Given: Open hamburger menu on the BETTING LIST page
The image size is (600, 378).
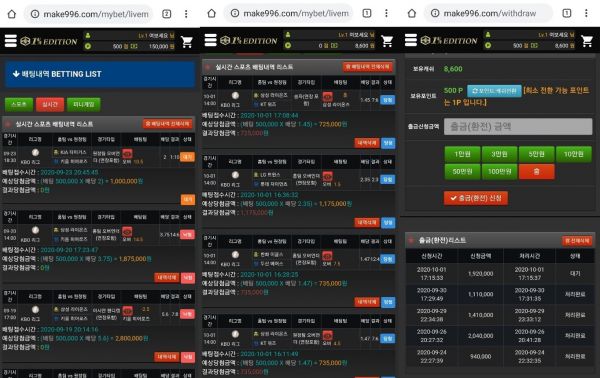Looking at the screenshot, I should (x=11, y=41).
